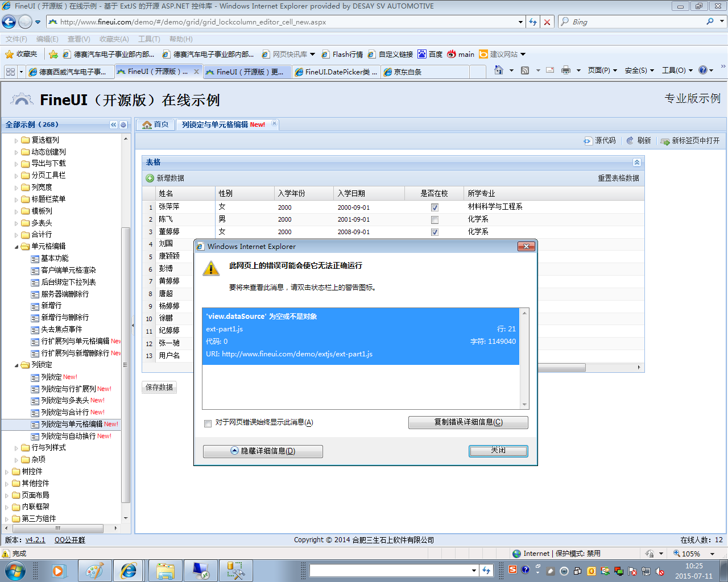The image size is (728, 582).
Task: Click the add to favorites bar icon
Action: click(53, 54)
